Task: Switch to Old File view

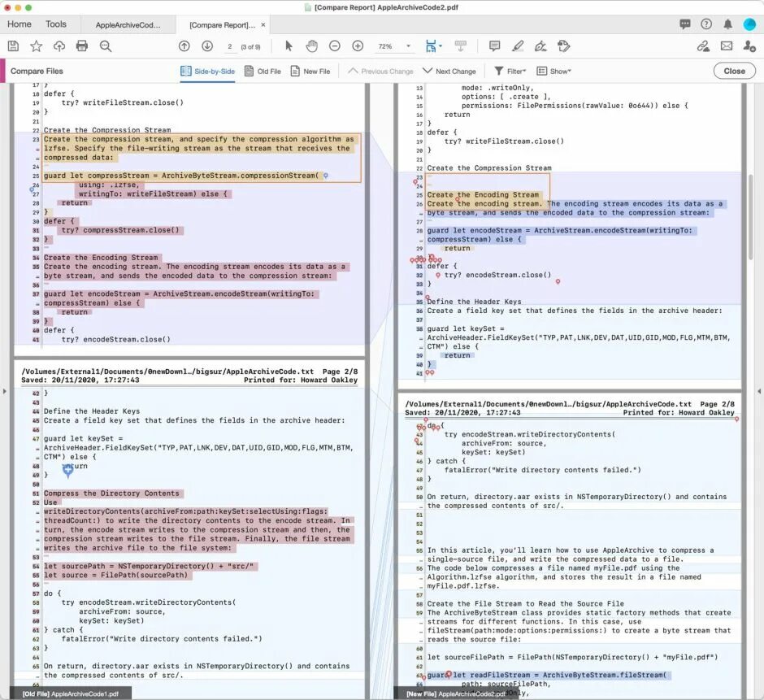Action: (263, 72)
